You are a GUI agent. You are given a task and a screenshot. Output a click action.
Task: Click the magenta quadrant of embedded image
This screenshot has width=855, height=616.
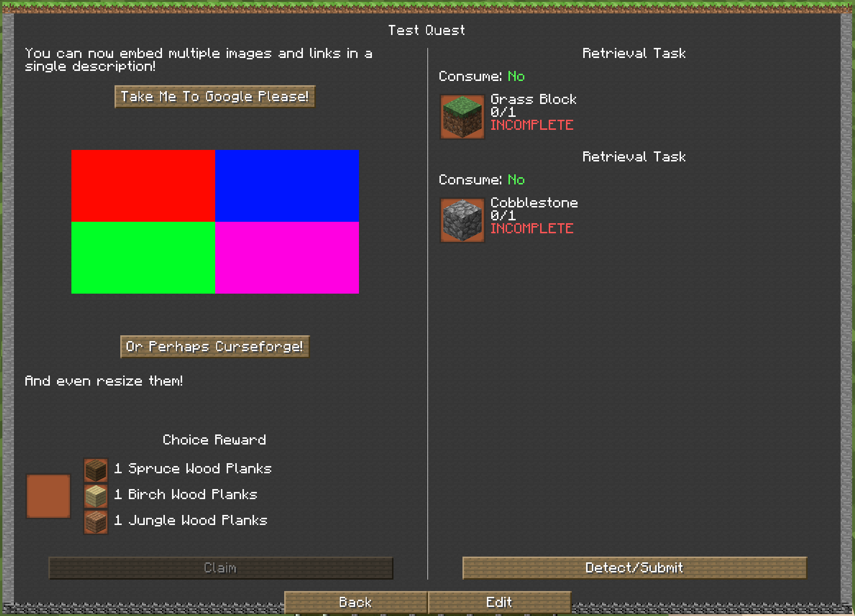tap(287, 258)
